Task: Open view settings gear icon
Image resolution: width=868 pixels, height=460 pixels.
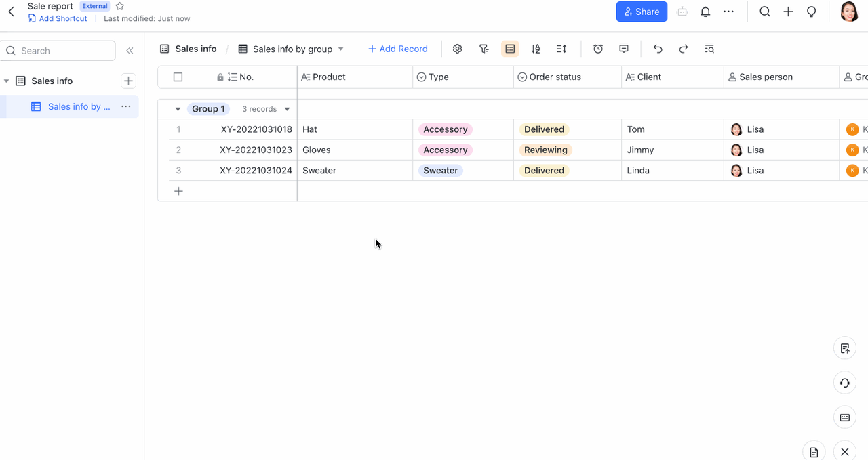Action: coord(457,49)
